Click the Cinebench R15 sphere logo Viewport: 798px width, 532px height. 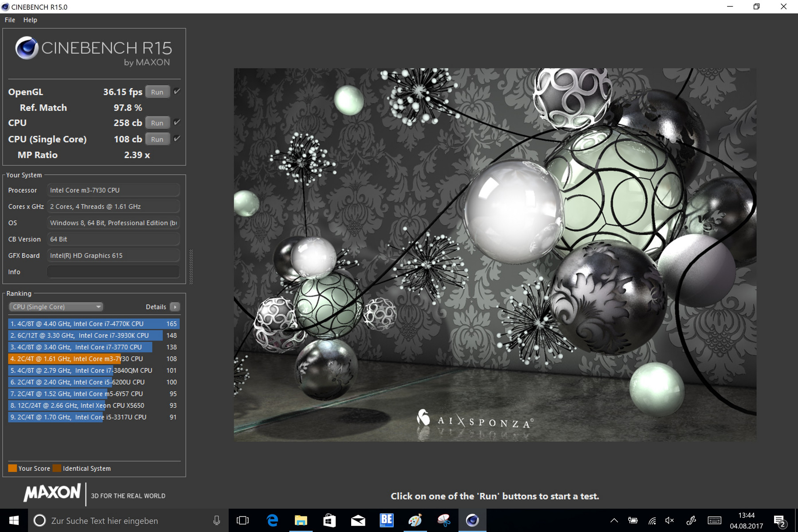tap(27, 48)
